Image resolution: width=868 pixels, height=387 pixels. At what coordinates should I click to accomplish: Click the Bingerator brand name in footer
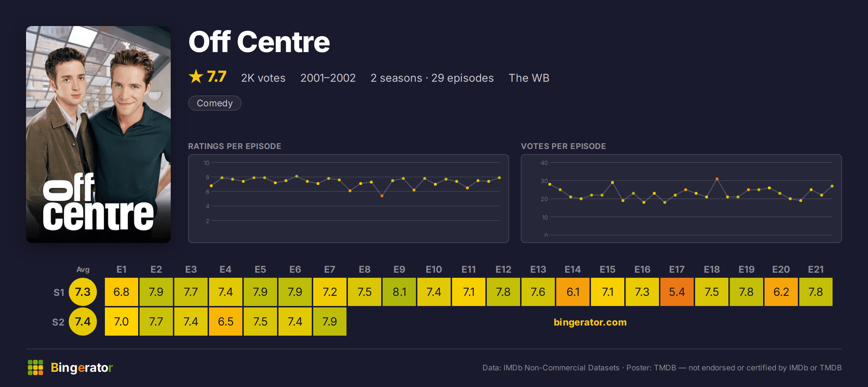[82, 367]
